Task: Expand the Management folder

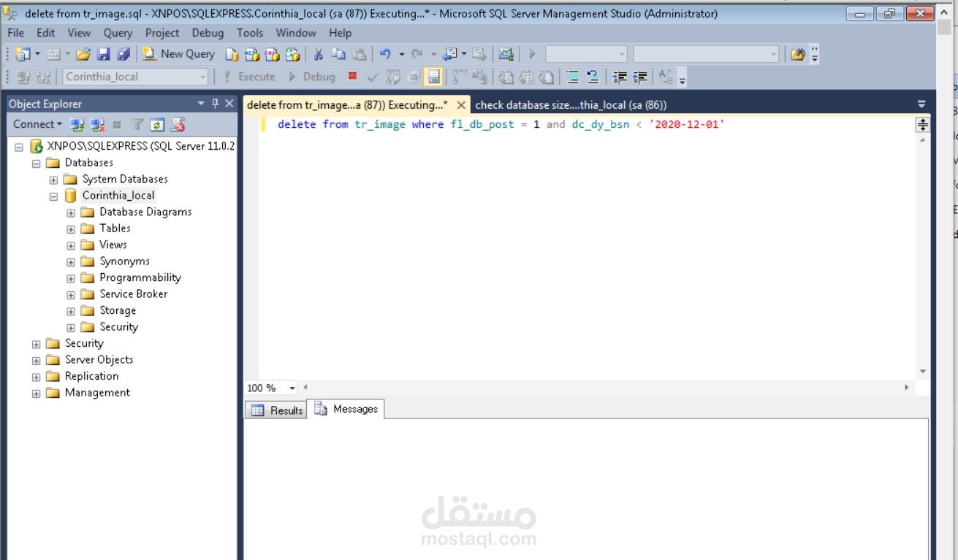Action: pyautogui.click(x=36, y=394)
